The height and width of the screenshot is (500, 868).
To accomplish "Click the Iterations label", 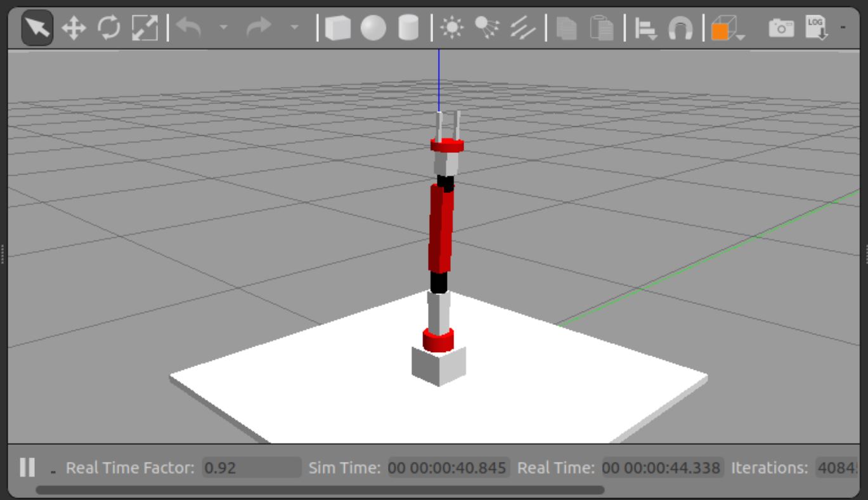I will coord(769,468).
